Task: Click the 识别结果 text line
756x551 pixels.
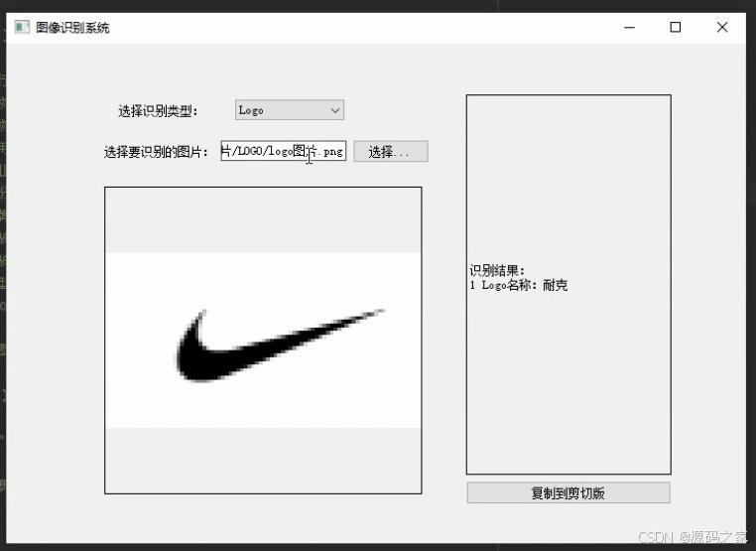Action: coord(497,270)
